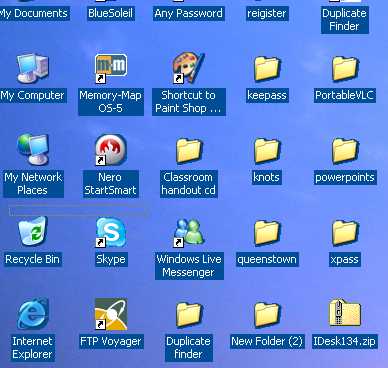Open the Windows Live Messenger icon
Image resolution: width=388 pixels, height=368 pixels.
click(189, 232)
